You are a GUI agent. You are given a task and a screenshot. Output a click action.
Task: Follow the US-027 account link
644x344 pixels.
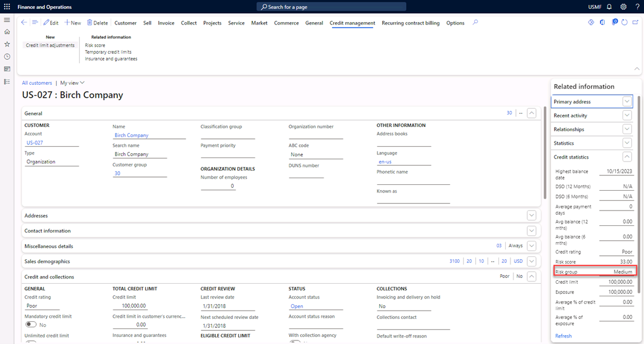pos(35,143)
